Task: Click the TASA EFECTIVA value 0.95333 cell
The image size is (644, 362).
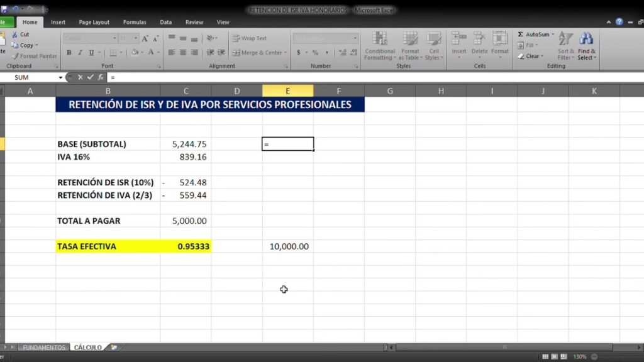Action: point(186,246)
